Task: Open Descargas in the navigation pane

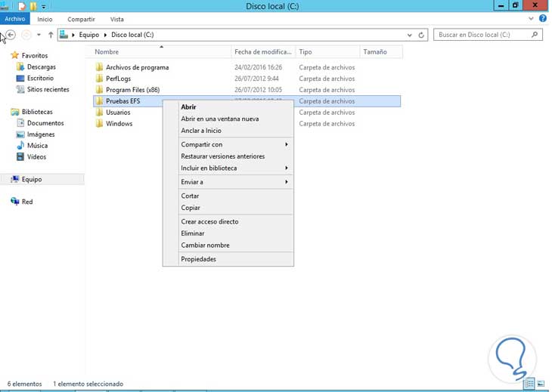Action: (41, 66)
